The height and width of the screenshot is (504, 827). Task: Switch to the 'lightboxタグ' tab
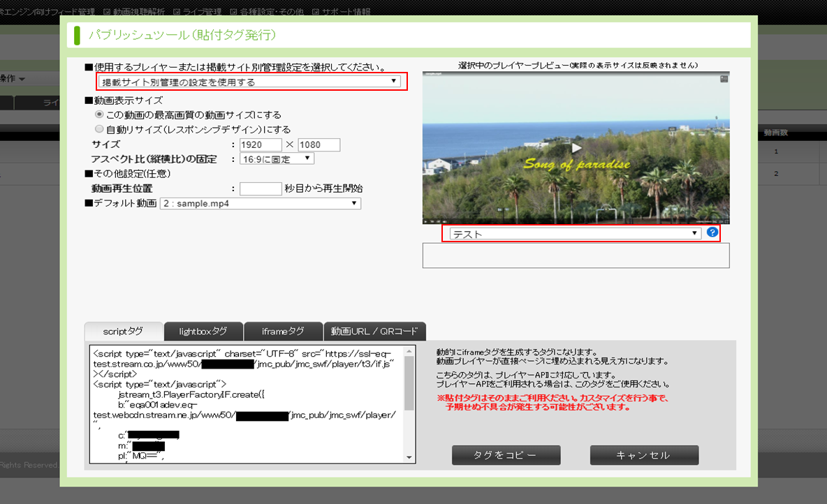(x=203, y=332)
